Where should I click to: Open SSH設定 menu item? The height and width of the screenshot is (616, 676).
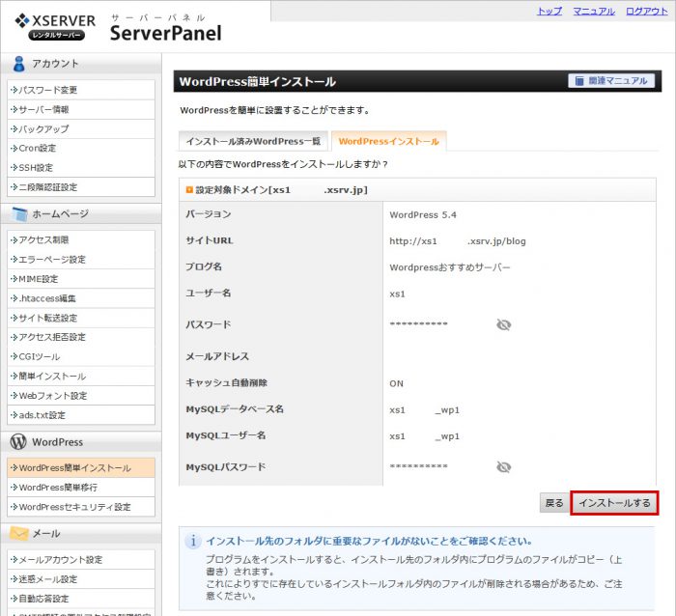(x=81, y=168)
